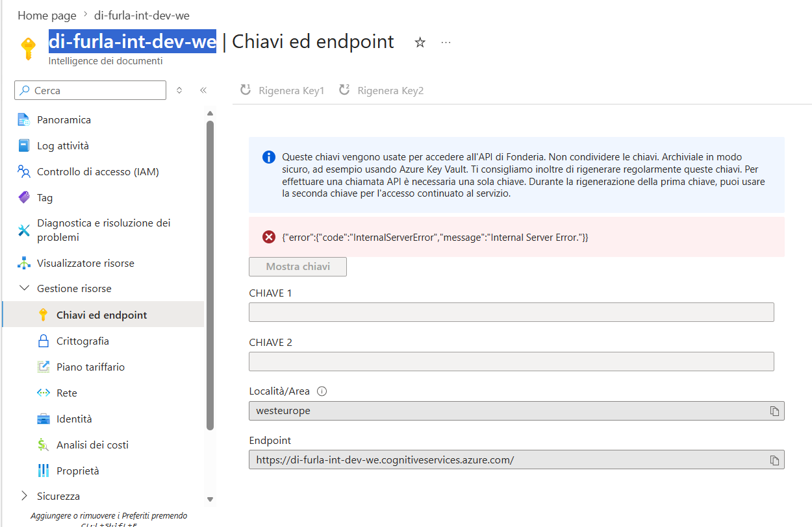Click the Piano tariffario edit icon
The image size is (812, 527).
44,367
